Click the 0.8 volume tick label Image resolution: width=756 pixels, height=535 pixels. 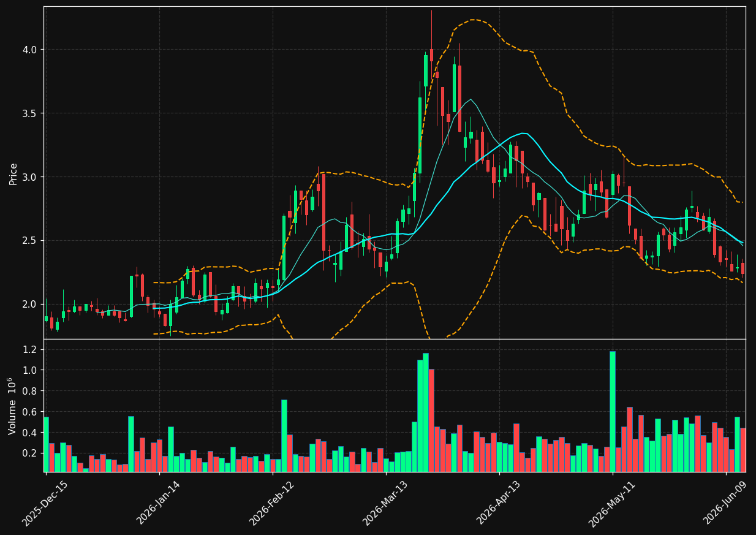pyautogui.click(x=31, y=391)
